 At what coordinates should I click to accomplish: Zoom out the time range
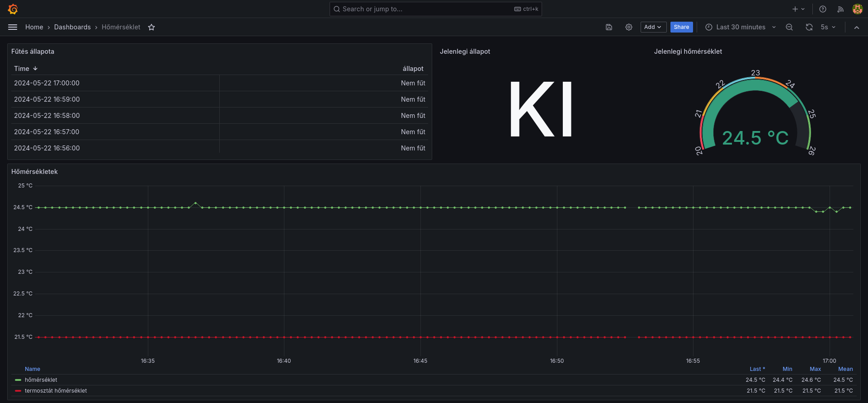[789, 27]
